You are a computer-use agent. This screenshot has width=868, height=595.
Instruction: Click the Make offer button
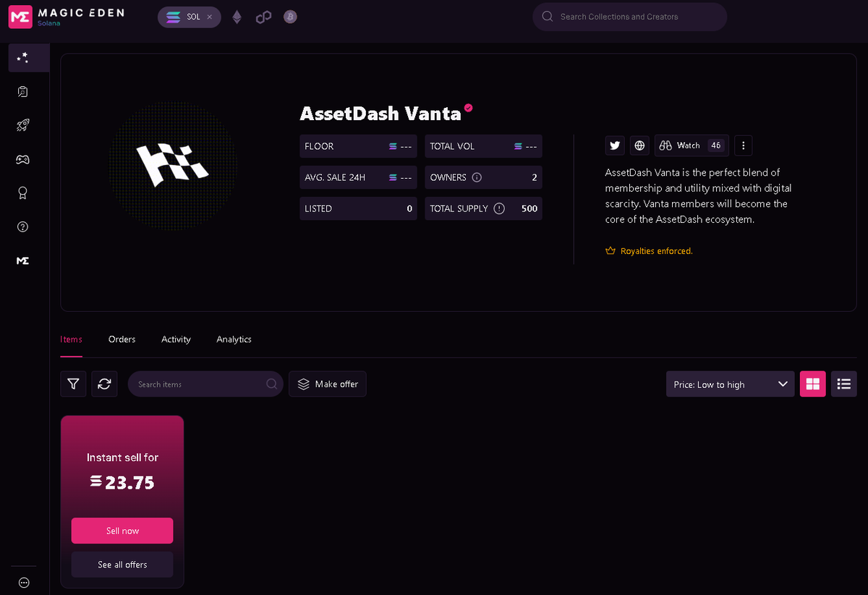pos(328,384)
